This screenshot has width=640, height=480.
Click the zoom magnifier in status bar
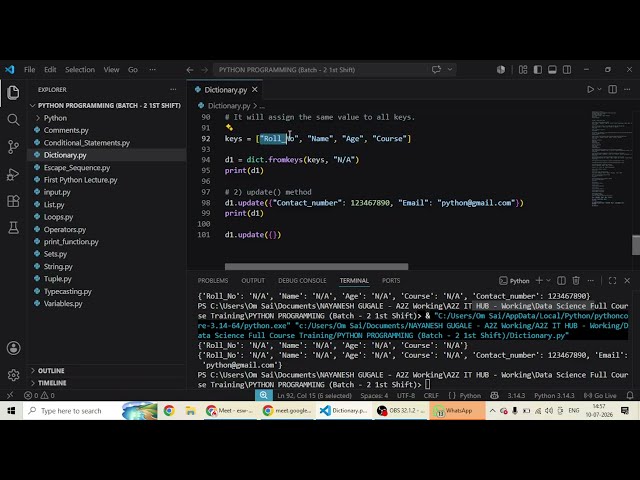[x=264, y=395]
